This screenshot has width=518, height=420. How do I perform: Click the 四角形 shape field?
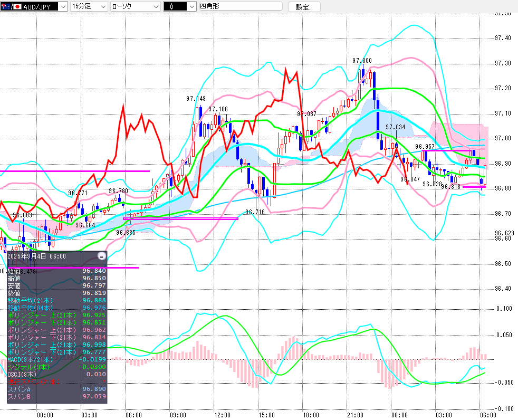(x=241, y=6)
